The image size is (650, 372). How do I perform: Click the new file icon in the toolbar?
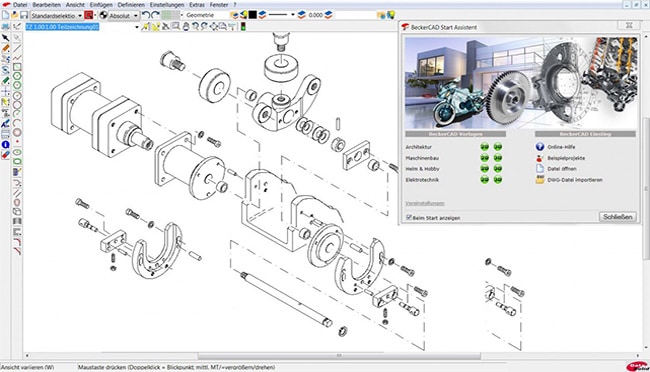(5, 15)
